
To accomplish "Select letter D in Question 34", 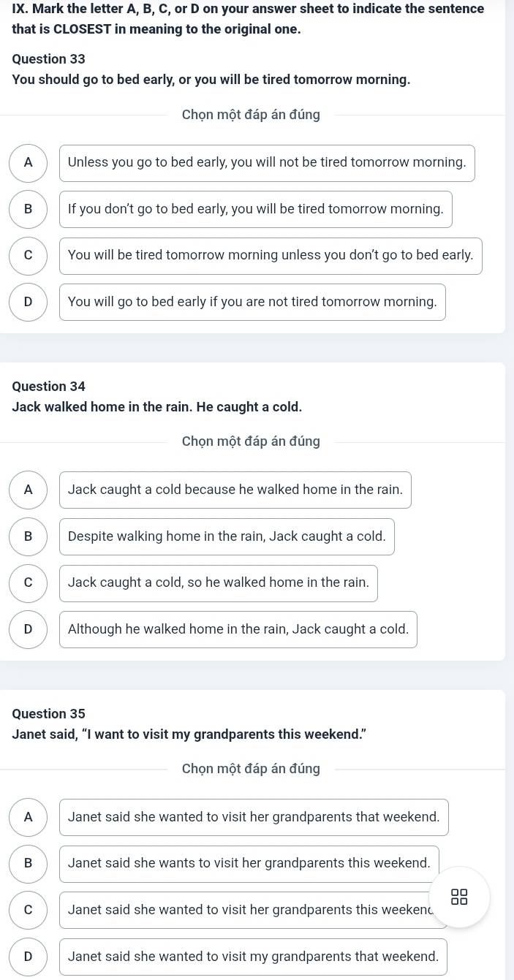I will 29,629.
